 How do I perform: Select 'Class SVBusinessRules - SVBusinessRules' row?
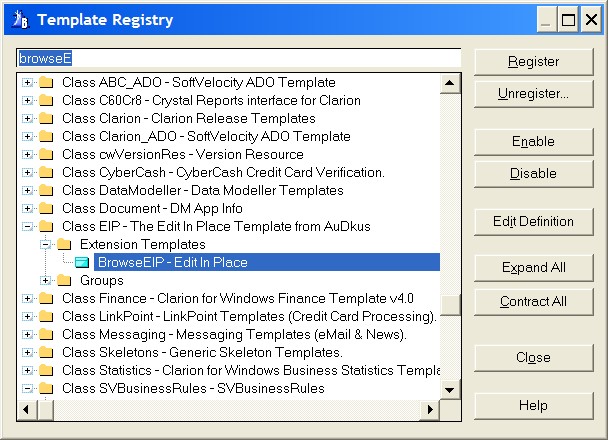point(193,388)
